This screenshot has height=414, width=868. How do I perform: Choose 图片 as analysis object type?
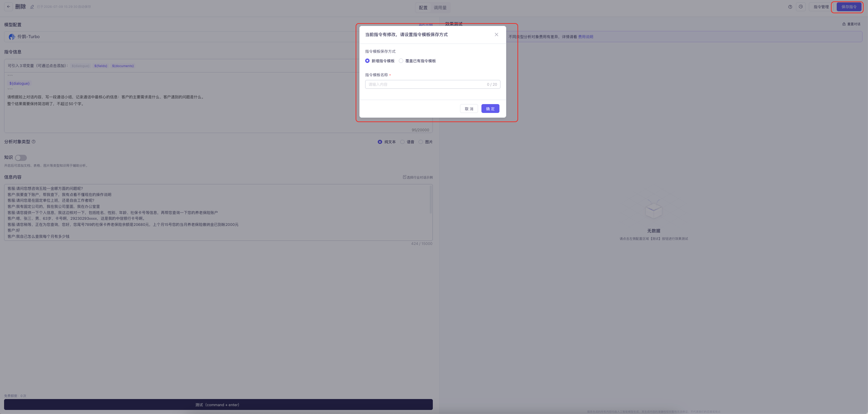(x=421, y=142)
